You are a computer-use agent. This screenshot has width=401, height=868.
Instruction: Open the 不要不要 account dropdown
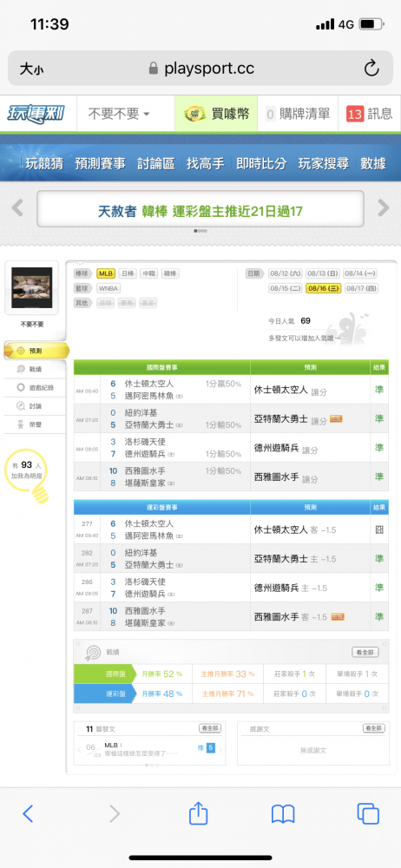[119, 114]
